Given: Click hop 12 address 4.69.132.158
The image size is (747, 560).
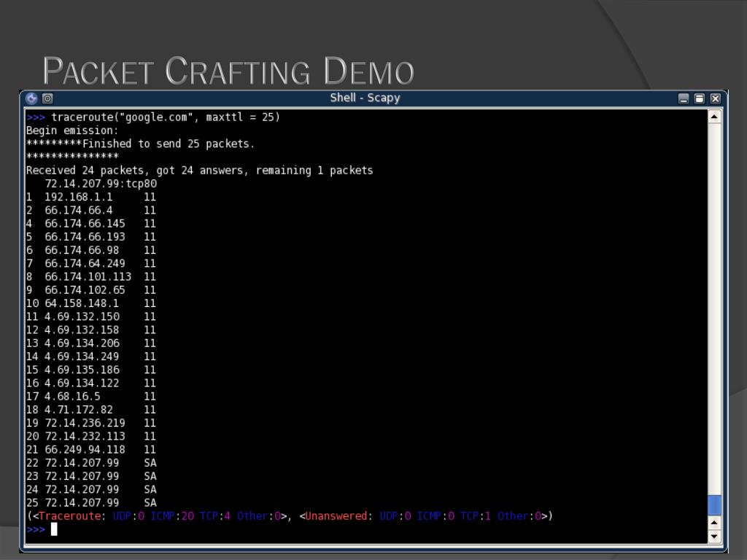Looking at the screenshot, I should [x=82, y=330].
